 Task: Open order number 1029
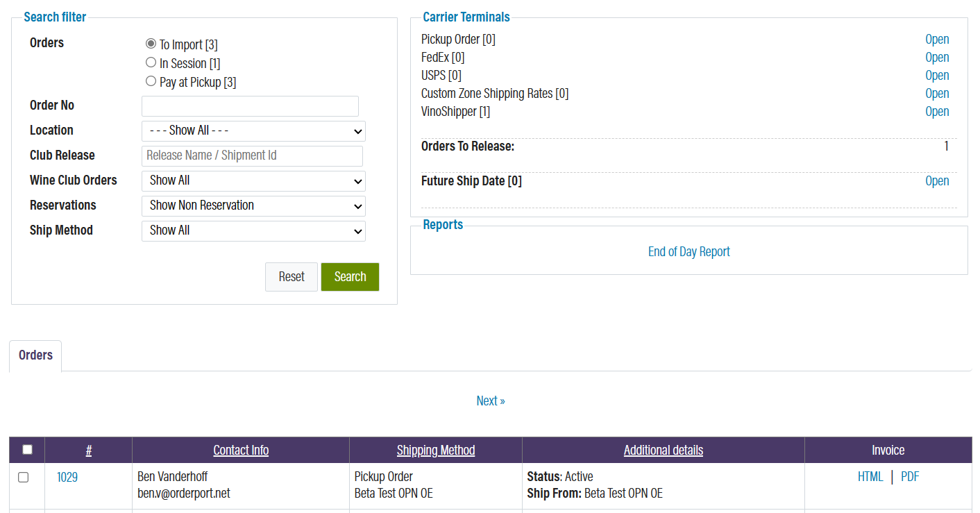pyautogui.click(x=67, y=477)
